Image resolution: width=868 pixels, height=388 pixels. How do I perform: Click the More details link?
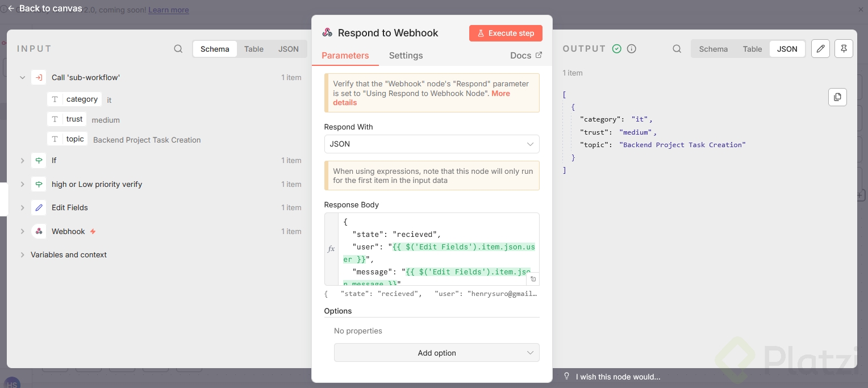tap(422, 98)
